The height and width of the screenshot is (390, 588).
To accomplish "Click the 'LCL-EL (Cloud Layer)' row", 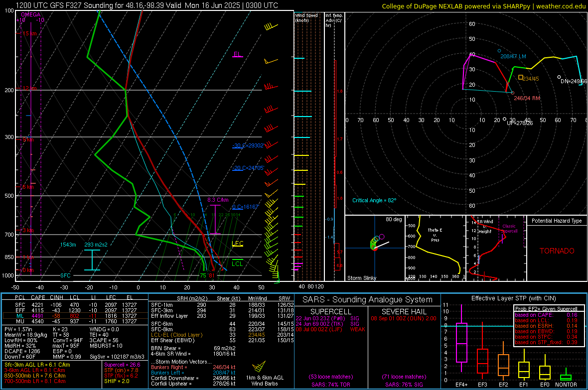I will (222, 335).
